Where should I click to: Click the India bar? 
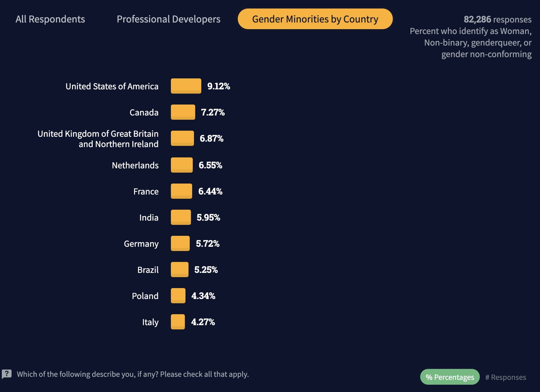click(x=181, y=217)
